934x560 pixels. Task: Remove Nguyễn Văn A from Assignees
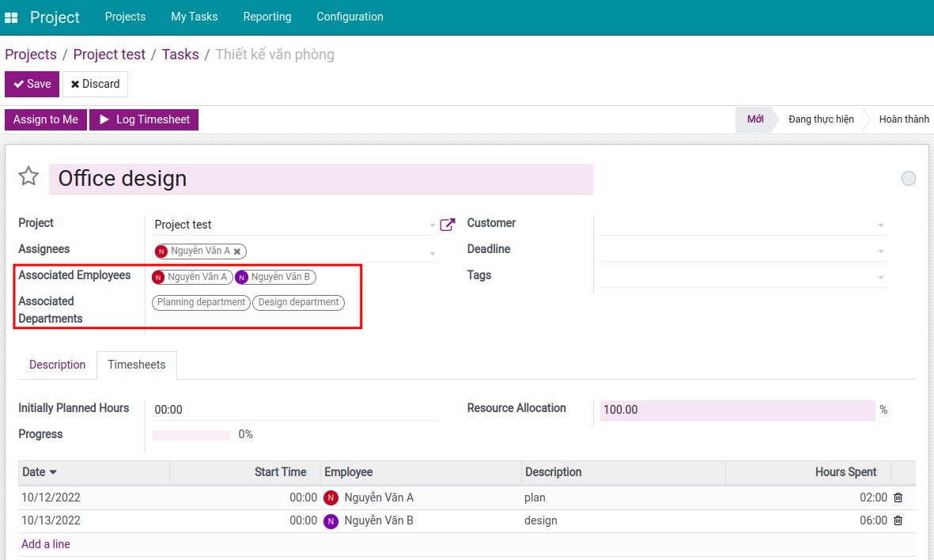[x=237, y=252]
